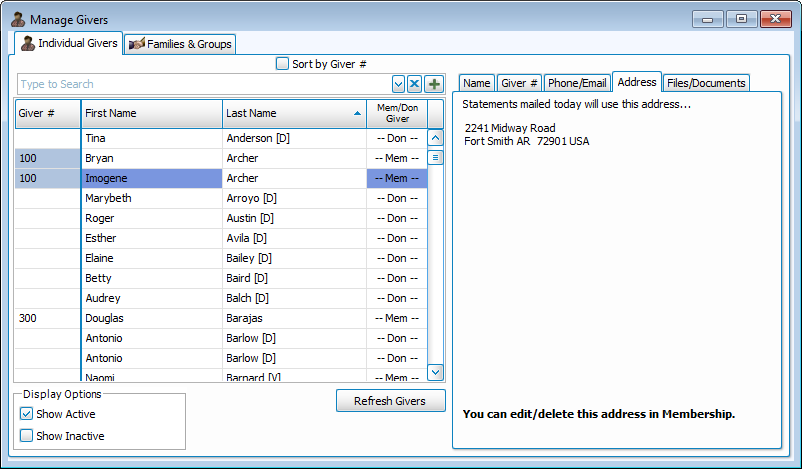Viewport: 802px width, 469px height.
Task: Clear search with the blue X icon
Action: click(415, 84)
